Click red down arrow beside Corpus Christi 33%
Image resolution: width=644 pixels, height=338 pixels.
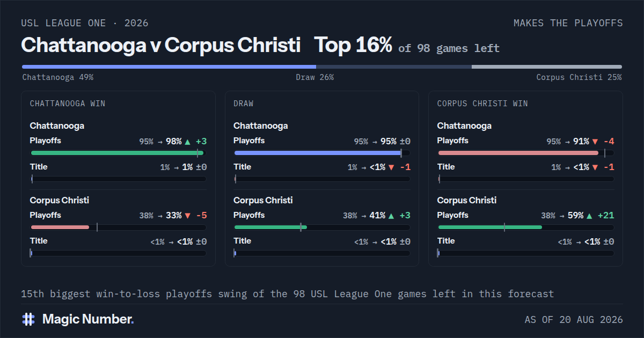click(187, 216)
